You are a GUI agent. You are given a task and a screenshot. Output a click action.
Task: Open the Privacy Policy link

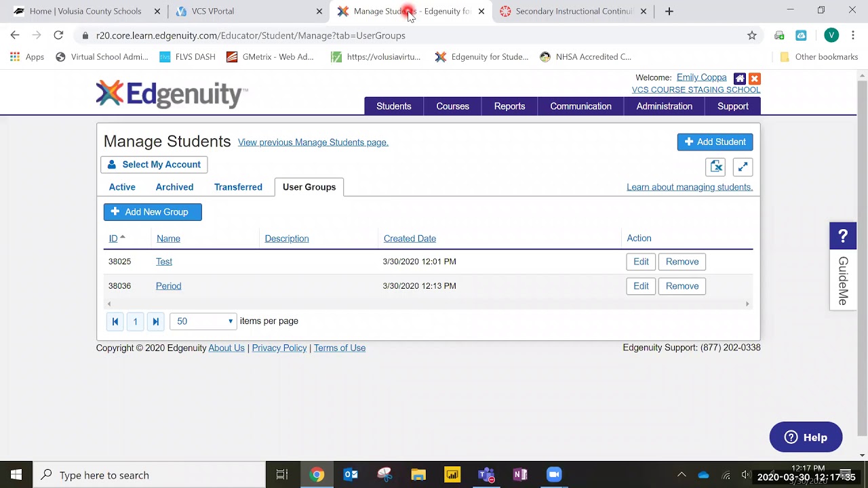[279, 348]
